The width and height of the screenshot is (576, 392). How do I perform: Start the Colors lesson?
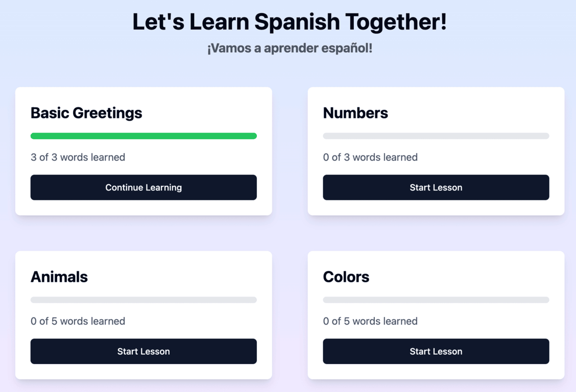pyautogui.click(x=436, y=351)
